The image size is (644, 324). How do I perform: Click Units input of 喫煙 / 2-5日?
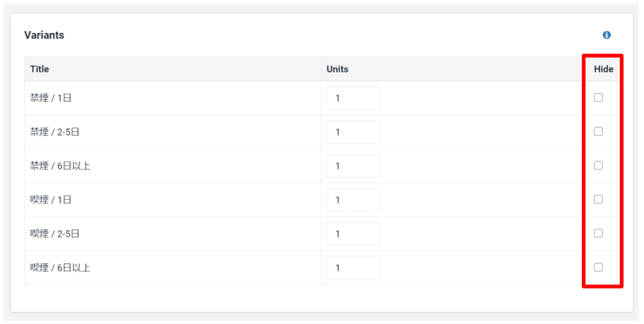coord(353,234)
